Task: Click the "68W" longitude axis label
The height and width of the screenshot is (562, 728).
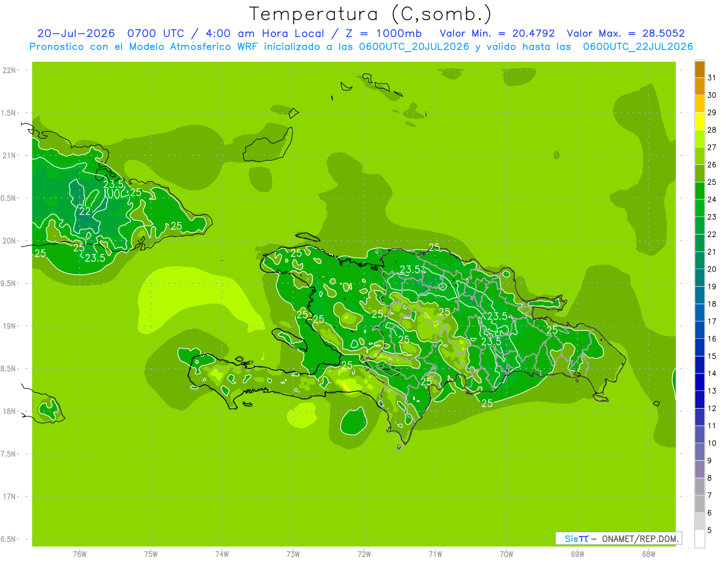Action: (x=649, y=554)
